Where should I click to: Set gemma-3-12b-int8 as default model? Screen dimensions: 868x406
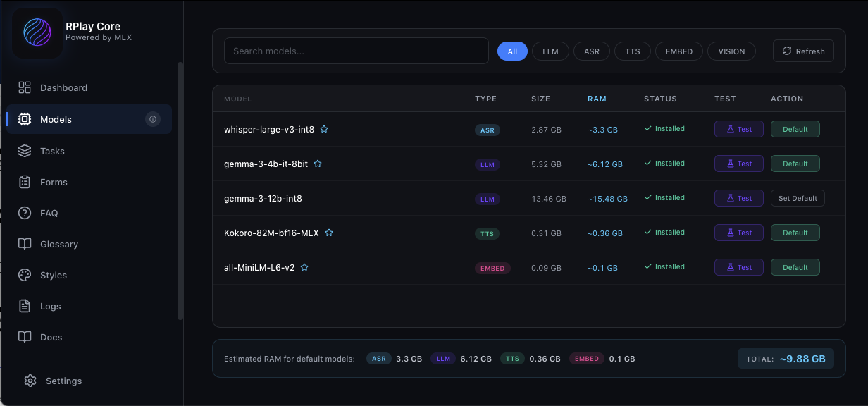click(x=797, y=198)
